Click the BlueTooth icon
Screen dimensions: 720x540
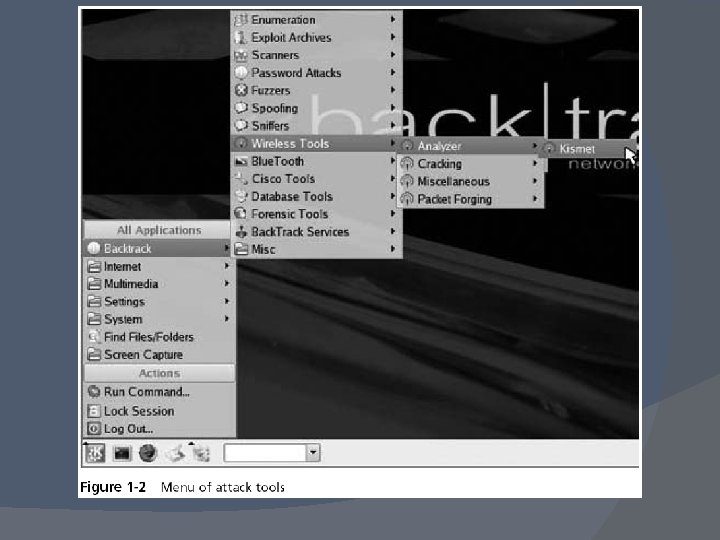[x=241, y=161]
